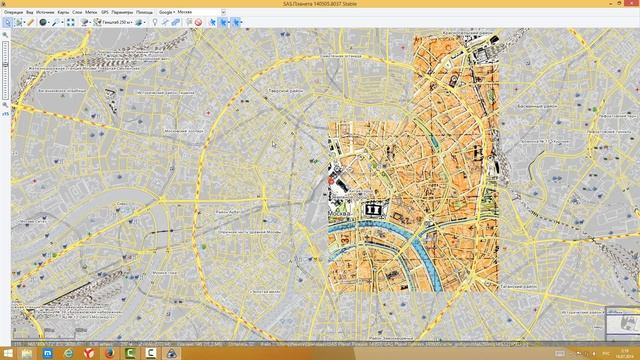Open the Вид menu
The height and width of the screenshot is (360, 640).
click(30, 12)
